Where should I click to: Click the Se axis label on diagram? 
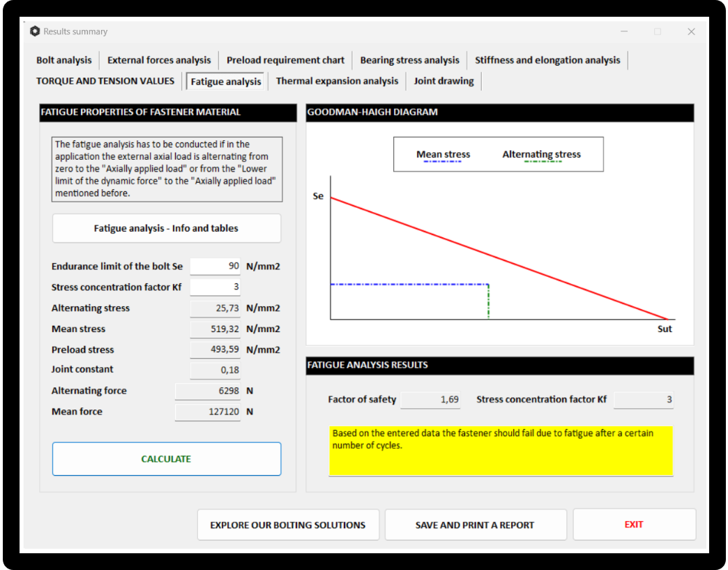click(x=318, y=196)
